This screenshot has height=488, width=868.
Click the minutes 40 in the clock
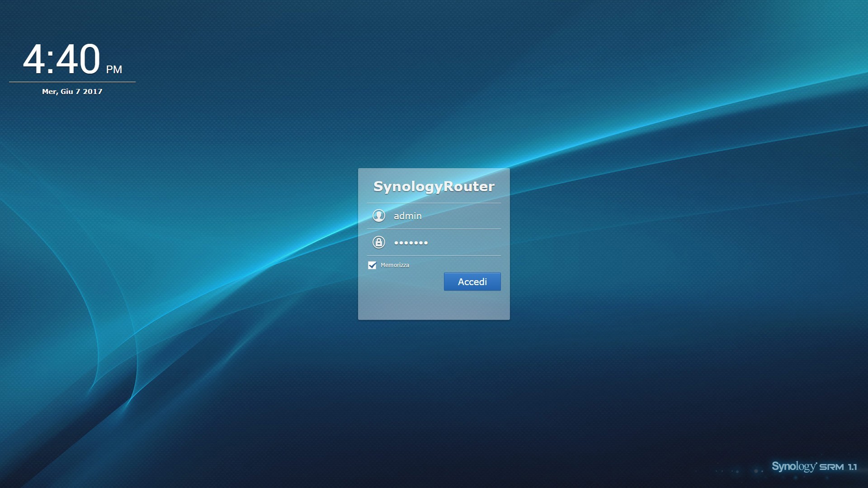tap(78, 59)
